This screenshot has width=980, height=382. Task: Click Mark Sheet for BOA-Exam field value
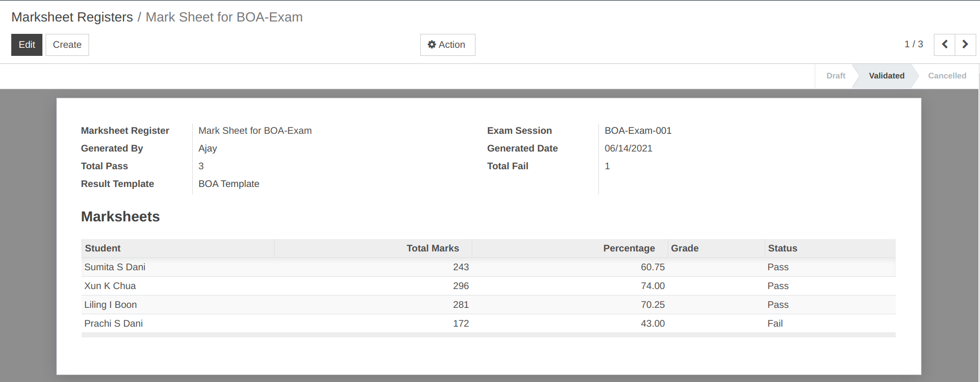pyautogui.click(x=255, y=131)
